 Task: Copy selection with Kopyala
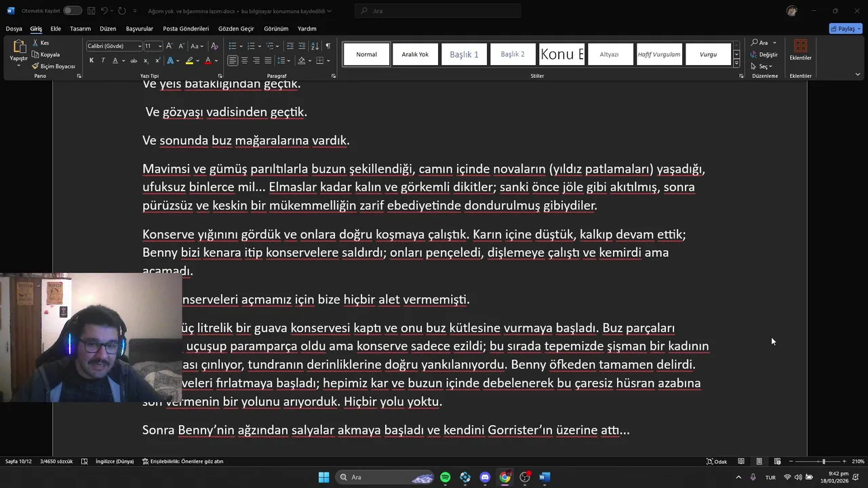coord(45,54)
